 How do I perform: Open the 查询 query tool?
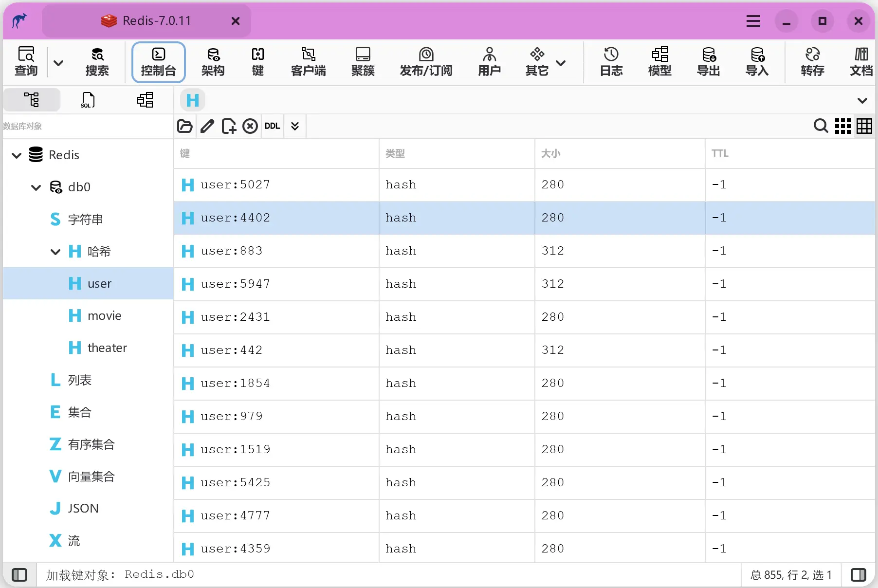(26, 62)
